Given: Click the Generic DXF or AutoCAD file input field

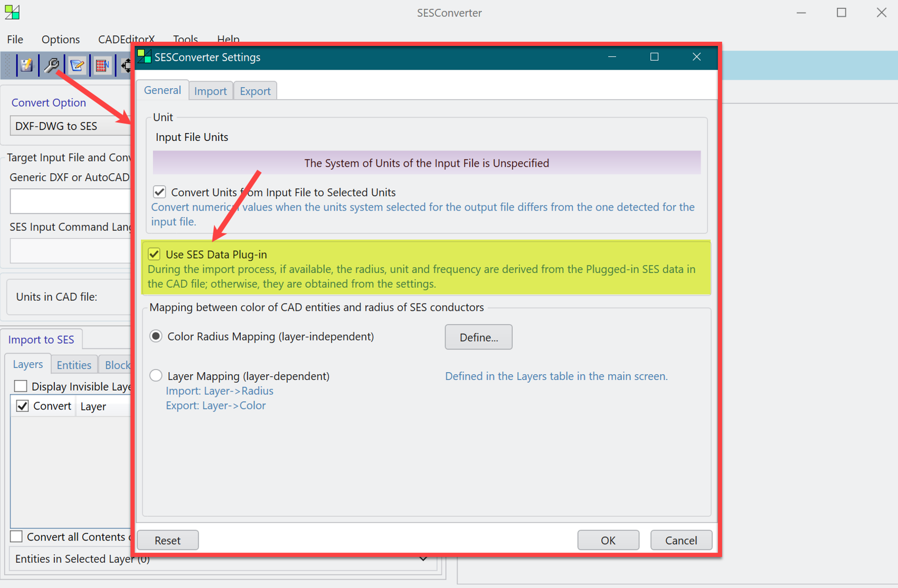Looking at the screenshot, I should click(x=70, y=201).
